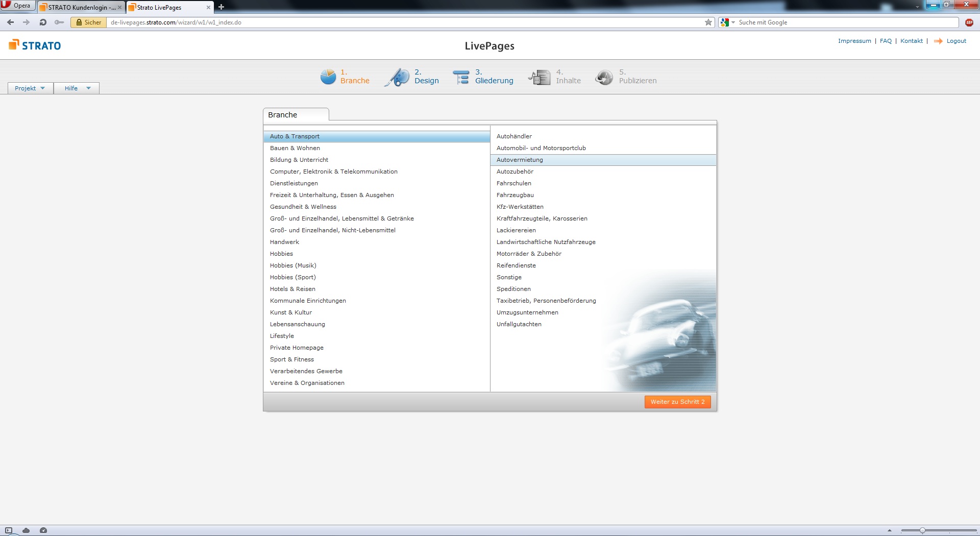Open the Impressum link
This screenshot has width=980, height=536.
854,41
